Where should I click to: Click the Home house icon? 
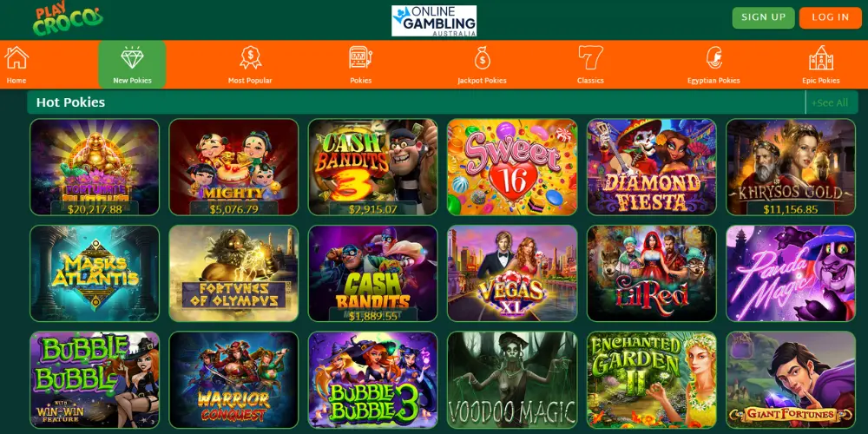tap(16, 57)
